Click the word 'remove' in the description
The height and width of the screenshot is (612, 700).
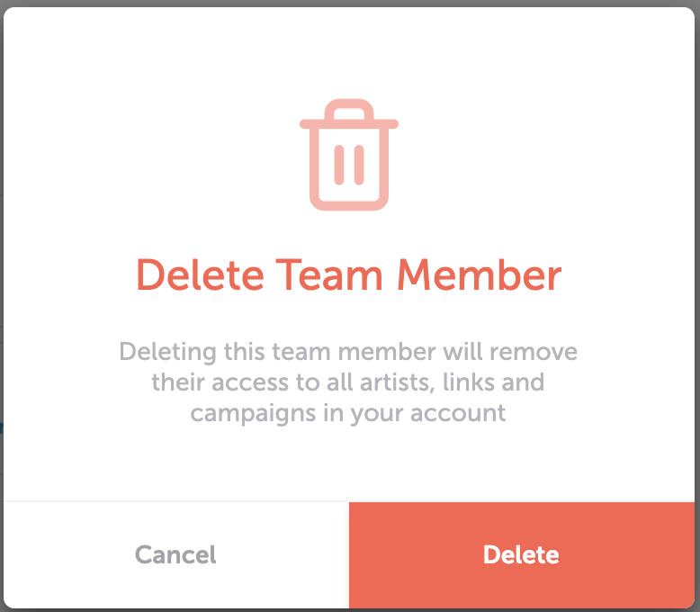(534, 352)
